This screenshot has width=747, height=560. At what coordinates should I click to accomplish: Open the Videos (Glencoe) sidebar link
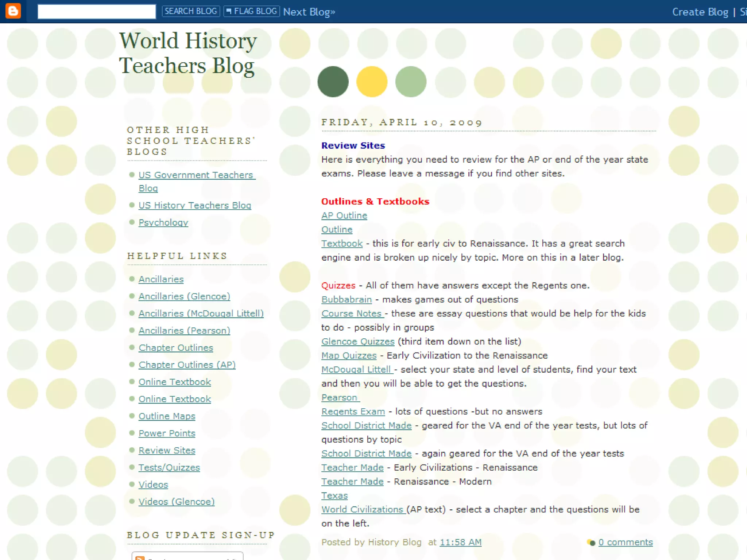click(177, 502)
